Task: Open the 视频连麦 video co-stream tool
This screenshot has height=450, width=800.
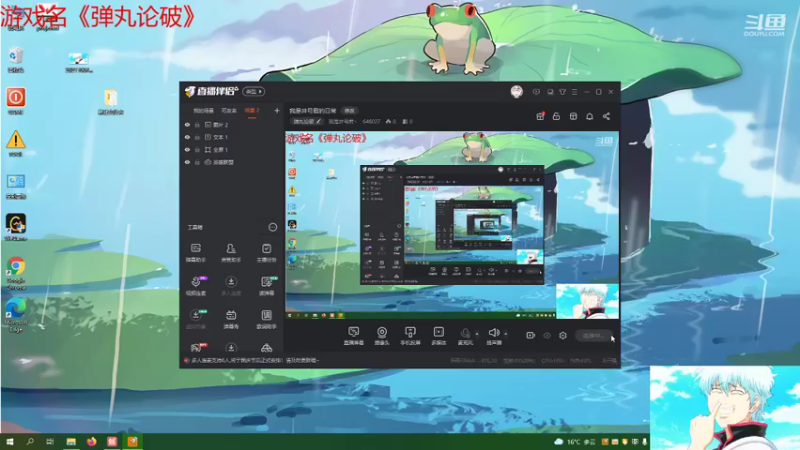Action: tap(195, 286)
